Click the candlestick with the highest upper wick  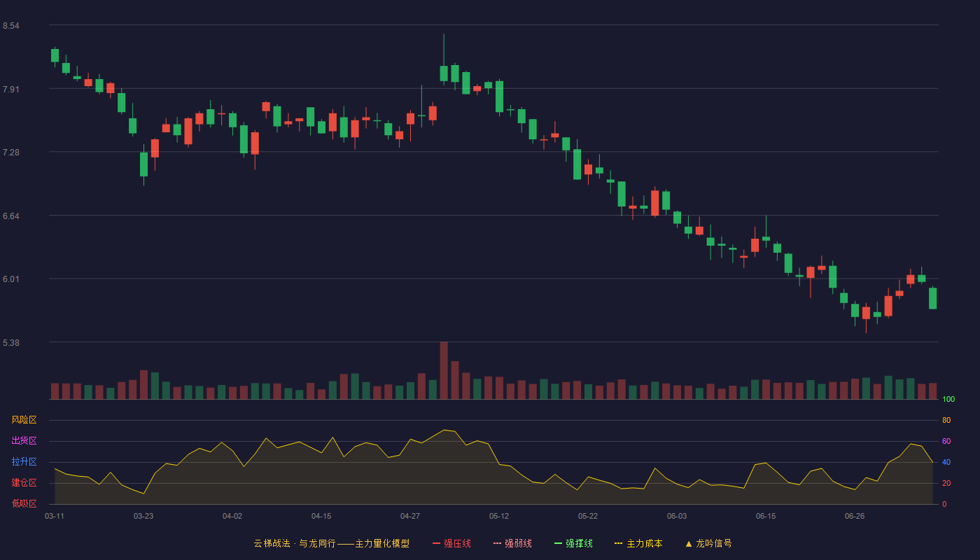pos(444,73)
